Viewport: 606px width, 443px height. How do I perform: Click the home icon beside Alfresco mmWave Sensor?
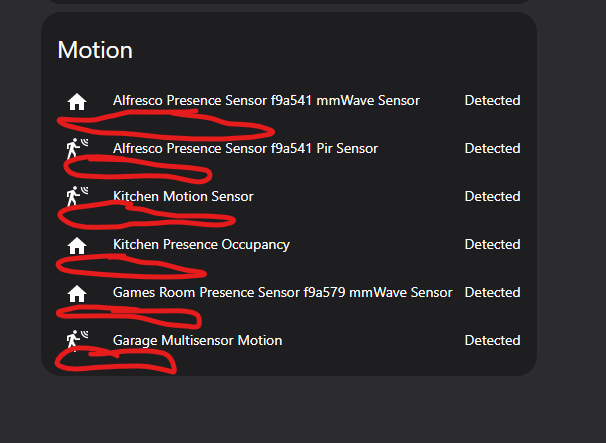click(77, 102)
